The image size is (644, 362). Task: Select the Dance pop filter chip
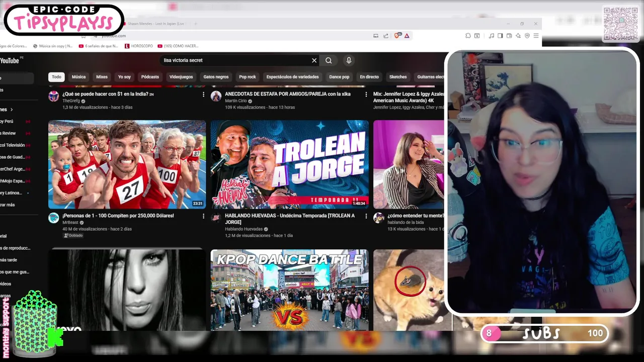pos(339,77)
